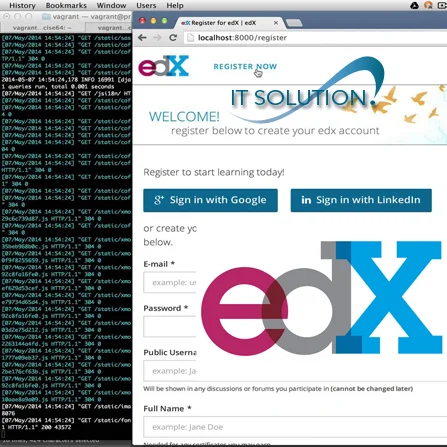Click terminal line '1 queries run, total 0.001 seconds'

point(58,86)
